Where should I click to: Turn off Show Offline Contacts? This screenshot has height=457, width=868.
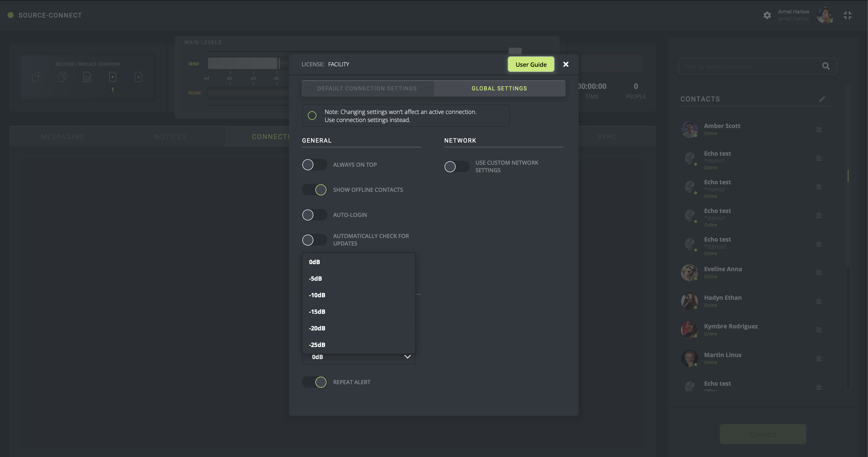point(314,190)
